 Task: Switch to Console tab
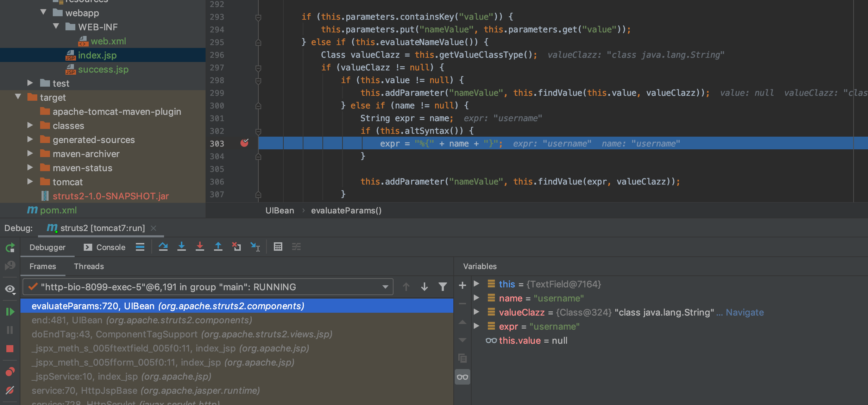click(x=105, y=247)
